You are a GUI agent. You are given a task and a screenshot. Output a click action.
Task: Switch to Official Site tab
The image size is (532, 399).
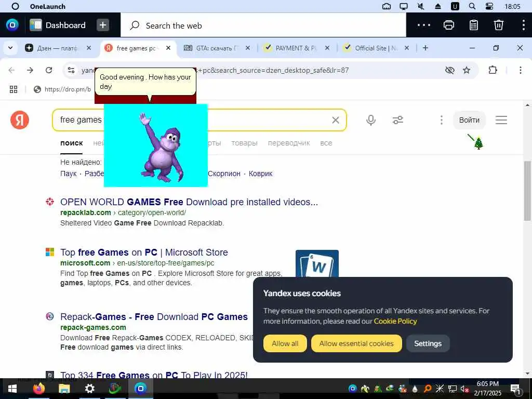pyautogui.click(x=376, y=48)
